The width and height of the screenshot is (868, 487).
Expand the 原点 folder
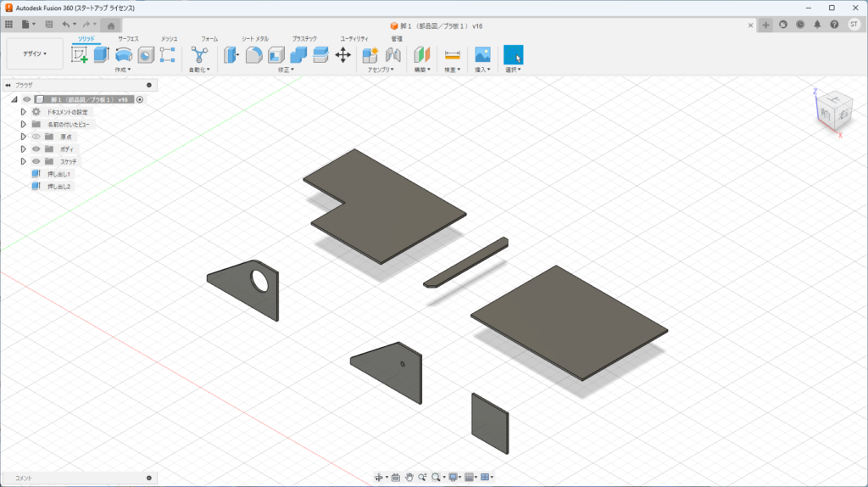point(23,137)
